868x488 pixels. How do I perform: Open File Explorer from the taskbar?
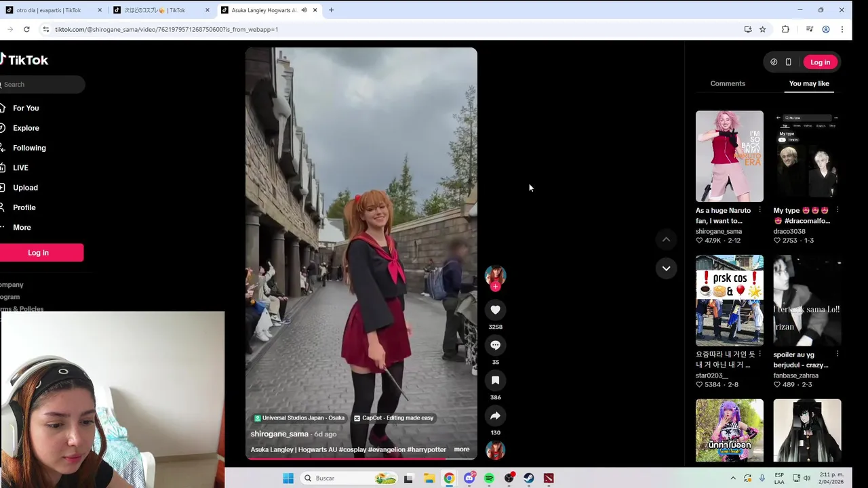pos(429,479)
